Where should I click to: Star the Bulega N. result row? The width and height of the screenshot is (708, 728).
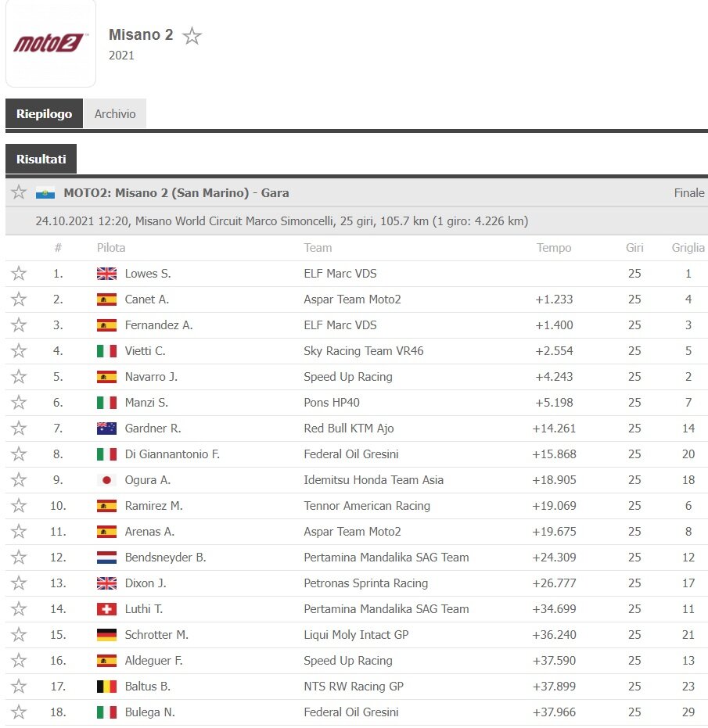pyautogui.click(x=19, y=712)
